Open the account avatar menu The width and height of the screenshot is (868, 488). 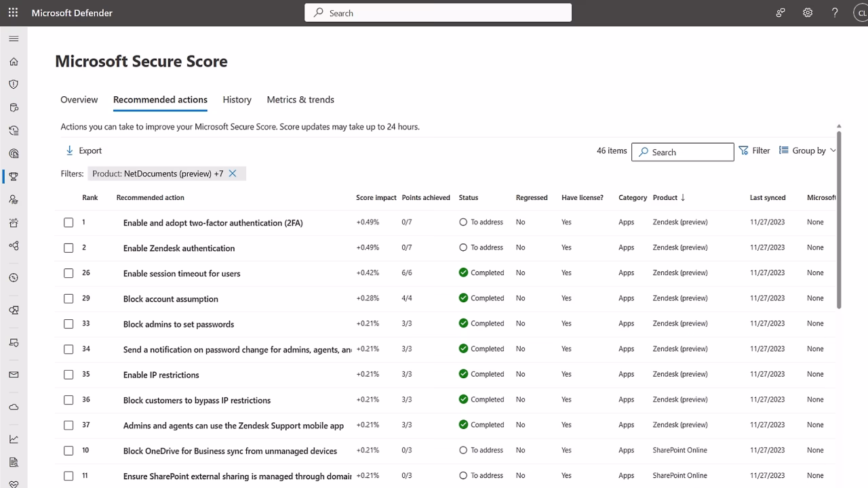(861, 13)
